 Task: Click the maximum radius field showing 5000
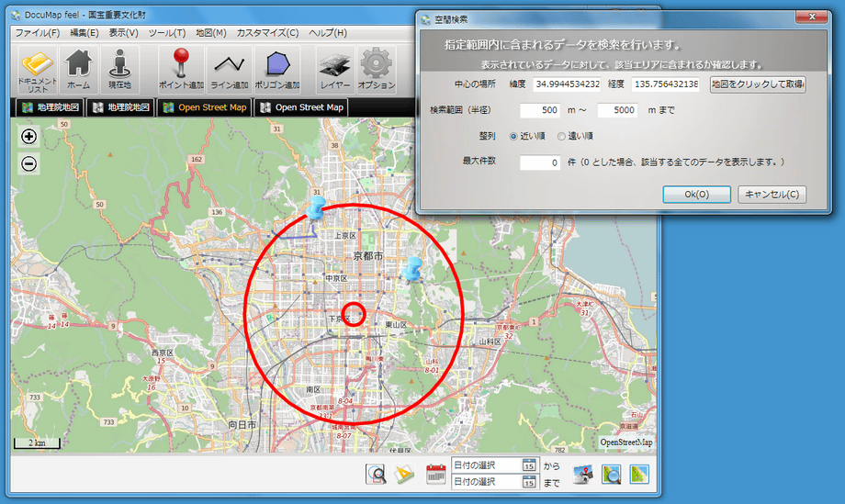[617, 110]
